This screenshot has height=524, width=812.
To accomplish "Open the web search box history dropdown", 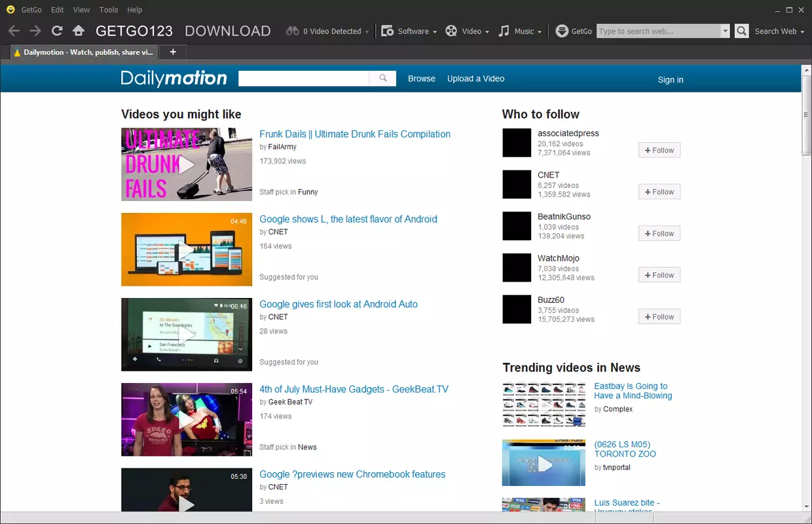I will [x=725, y=31].
